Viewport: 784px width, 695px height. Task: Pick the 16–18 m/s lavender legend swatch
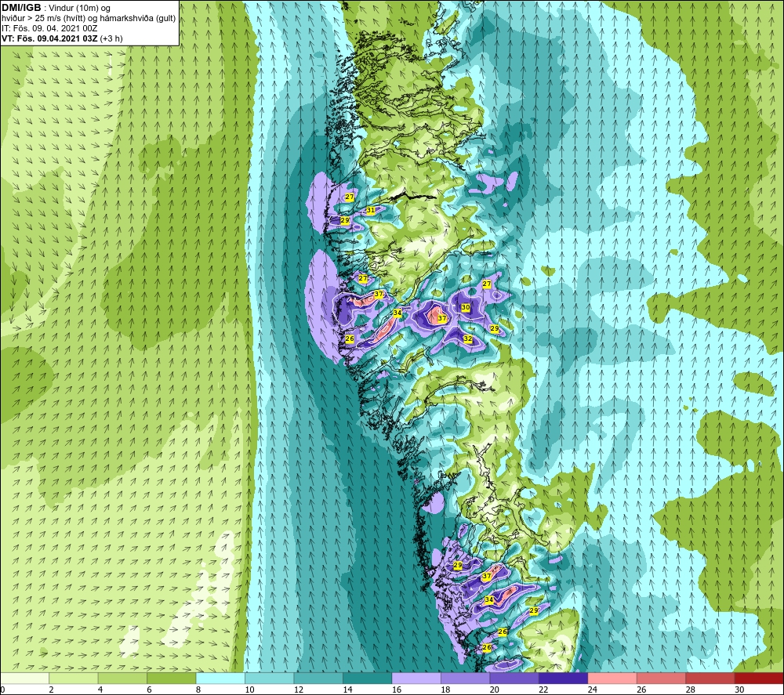pos(416,679)
